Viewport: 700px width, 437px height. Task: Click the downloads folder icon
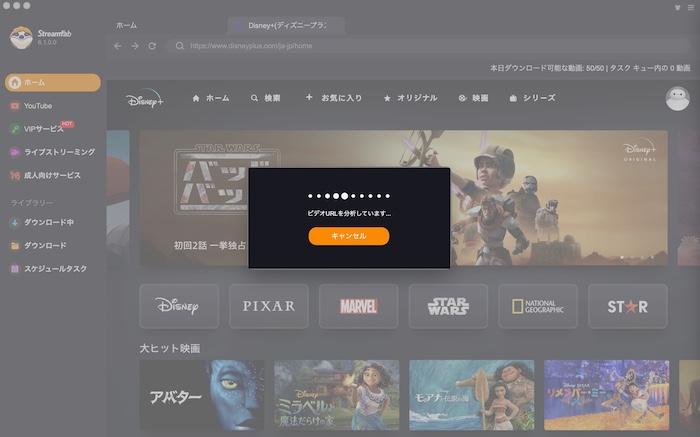pyautogui.click(x=15, y=246)
